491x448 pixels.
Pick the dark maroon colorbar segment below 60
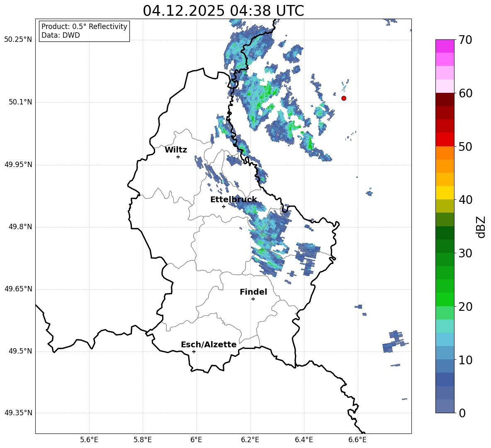[x=445, y=99]
